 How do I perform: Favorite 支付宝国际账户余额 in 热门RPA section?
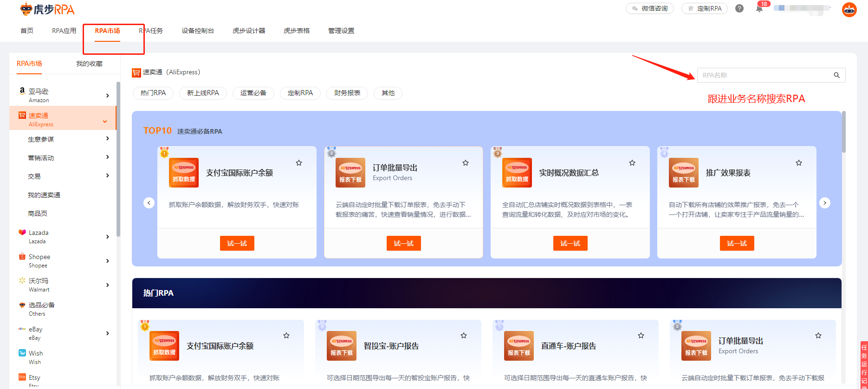pyautogui.click(x=286, y=336)
